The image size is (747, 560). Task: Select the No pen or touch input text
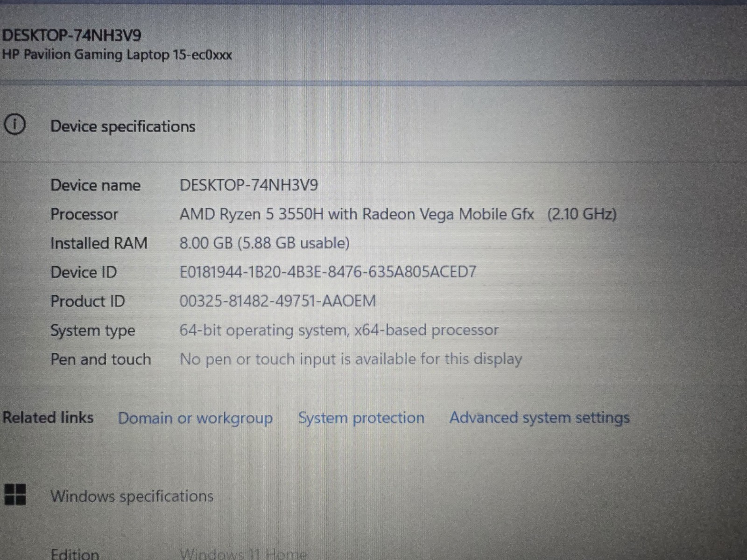[x=351, y=359]
